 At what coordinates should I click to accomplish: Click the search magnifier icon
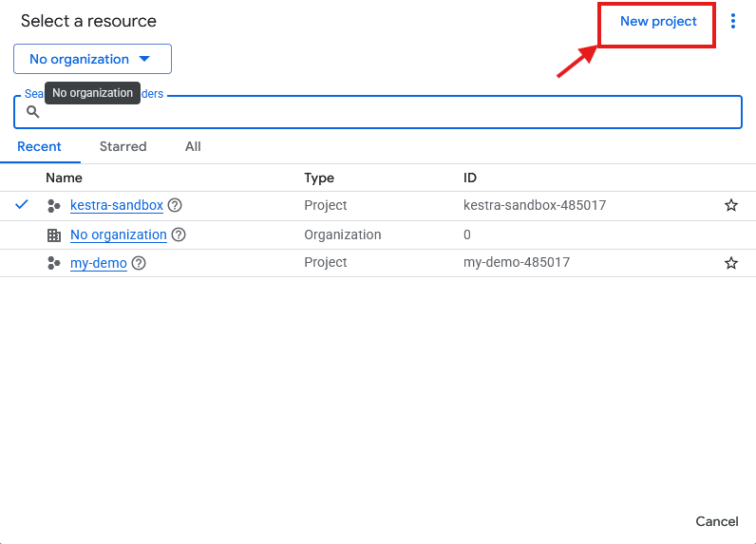(32, 112)
